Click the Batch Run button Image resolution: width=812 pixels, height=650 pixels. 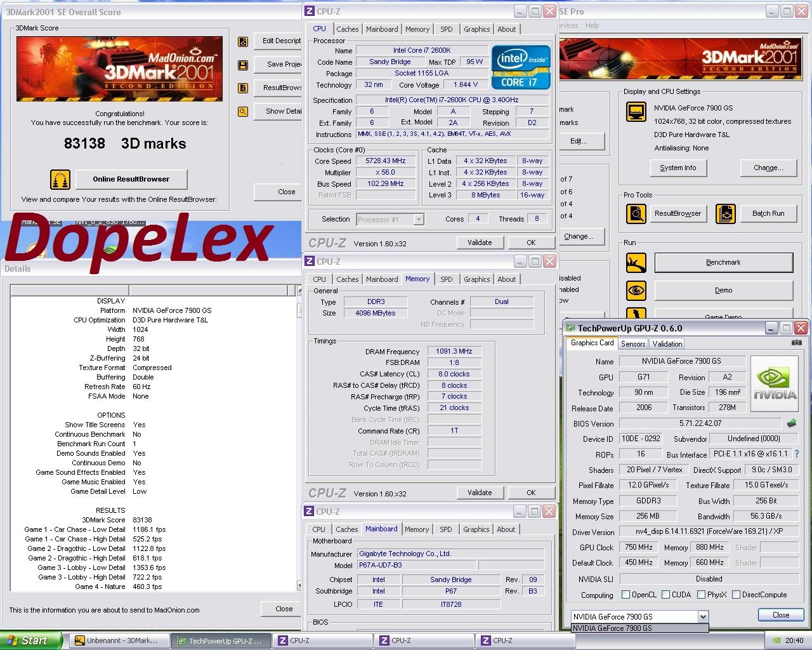point(768,213)
